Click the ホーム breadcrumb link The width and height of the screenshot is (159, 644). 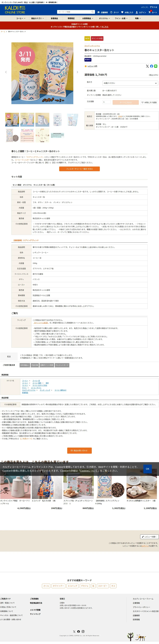point(3,32)
